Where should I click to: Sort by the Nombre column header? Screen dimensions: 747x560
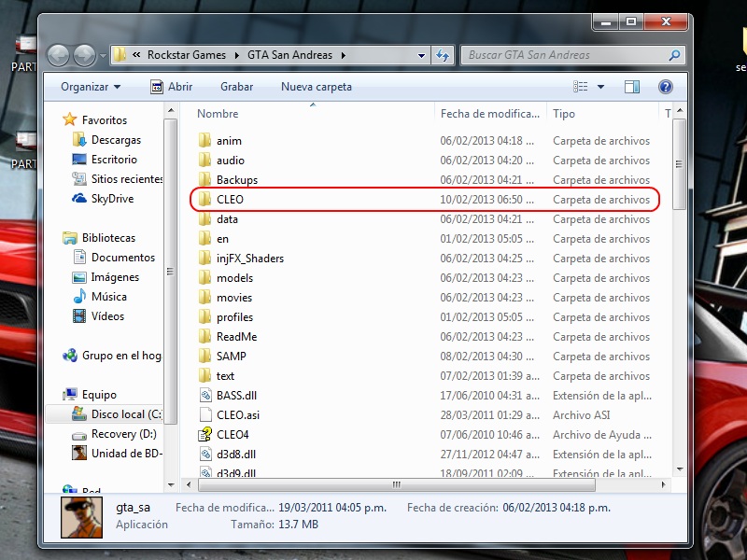218,114
